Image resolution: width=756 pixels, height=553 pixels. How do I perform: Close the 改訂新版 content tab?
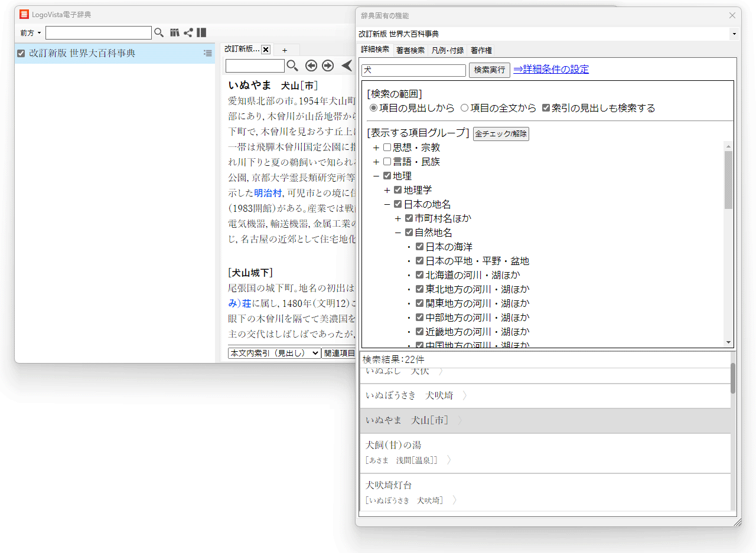coord(266,50)
